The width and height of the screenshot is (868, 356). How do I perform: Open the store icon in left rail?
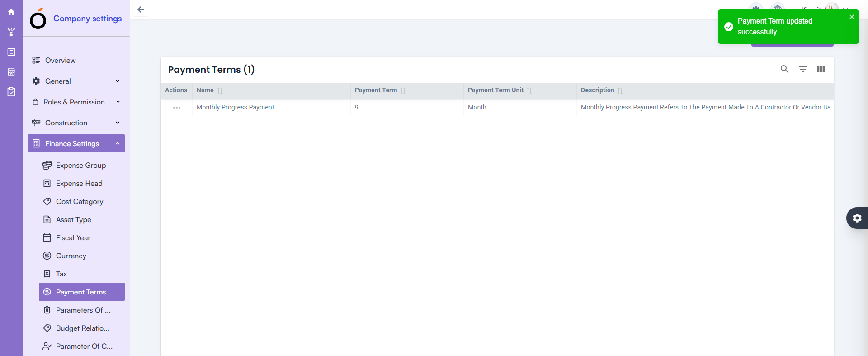click(x=11, y=72)
